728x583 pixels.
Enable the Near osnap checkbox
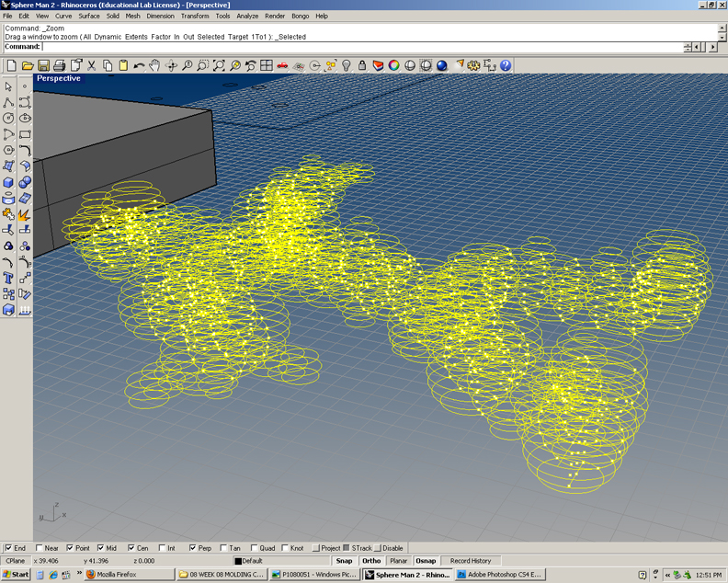[40, 548]
